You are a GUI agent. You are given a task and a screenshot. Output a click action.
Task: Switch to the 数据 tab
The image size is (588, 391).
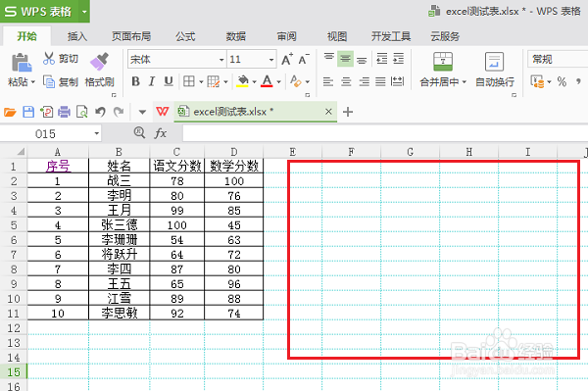[x=236, y=36]
